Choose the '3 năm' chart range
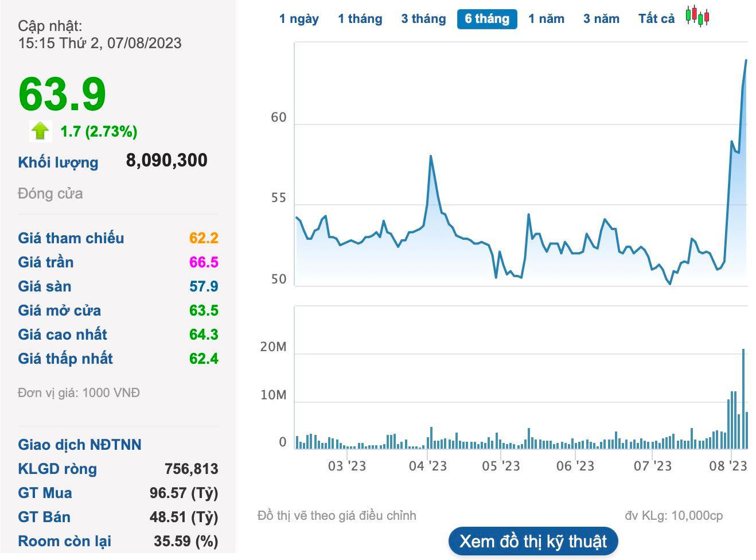The height and width of the screenshot is (560, 756). (601, 19)
